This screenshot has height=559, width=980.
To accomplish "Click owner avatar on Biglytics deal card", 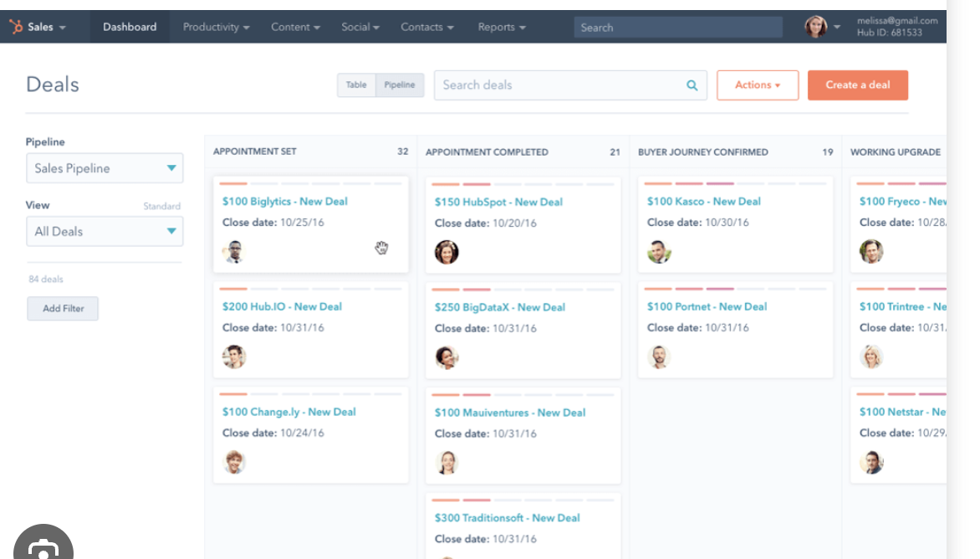I will click(234, 251).
